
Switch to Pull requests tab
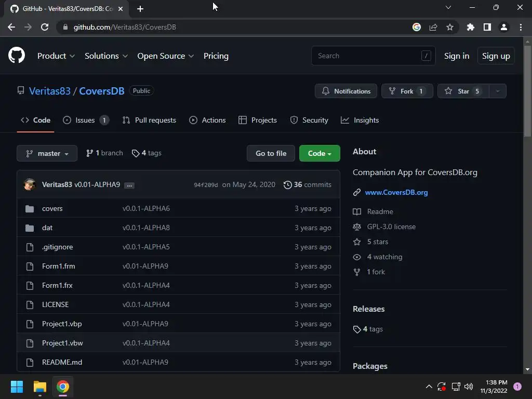(x=149, y=120)
